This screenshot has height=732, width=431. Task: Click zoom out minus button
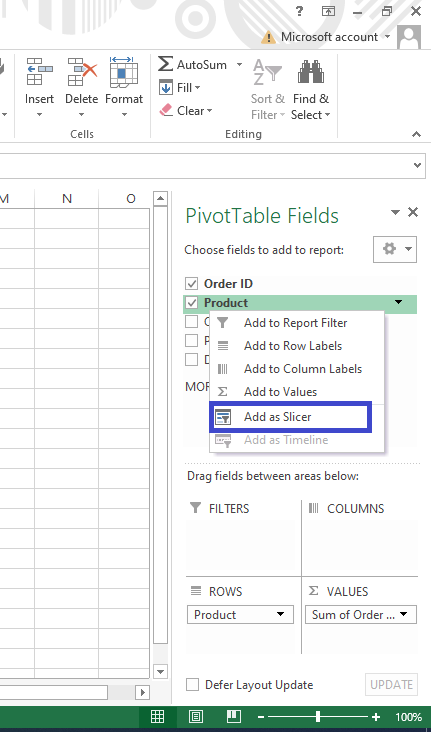pyautogui.click(x=261, y=717)
